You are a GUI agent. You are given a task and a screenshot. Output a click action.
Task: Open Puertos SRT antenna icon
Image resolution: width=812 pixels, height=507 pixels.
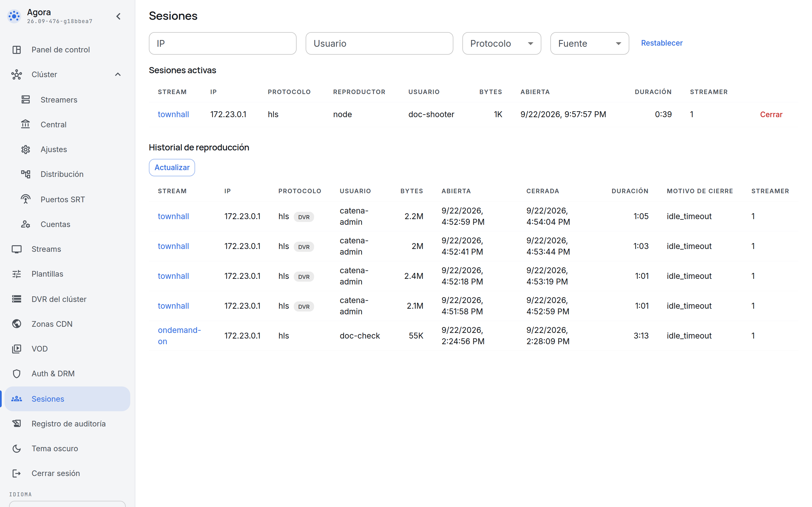coord(25,199)
